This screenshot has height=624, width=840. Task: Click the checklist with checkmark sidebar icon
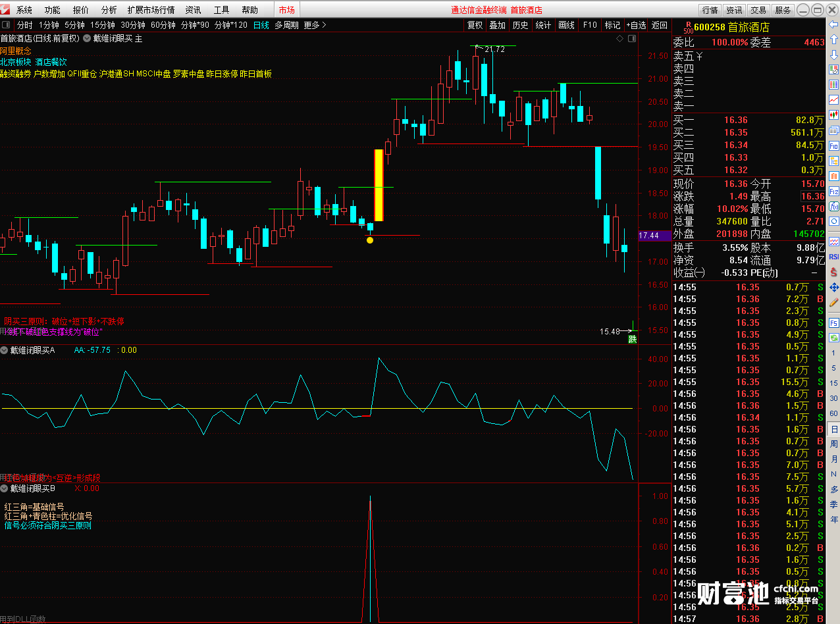pyautogui.click(x=833, y=70)
